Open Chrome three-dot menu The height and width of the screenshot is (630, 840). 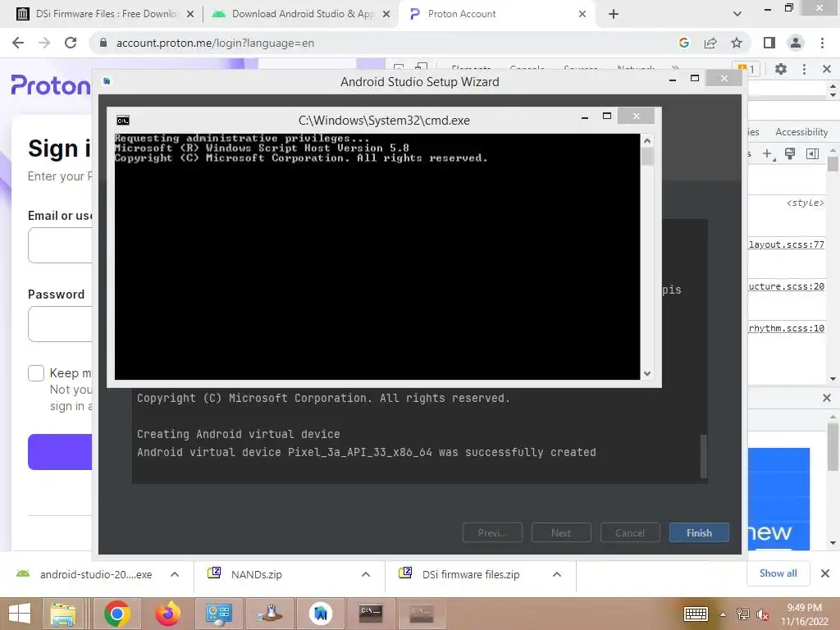pos(822,43)
